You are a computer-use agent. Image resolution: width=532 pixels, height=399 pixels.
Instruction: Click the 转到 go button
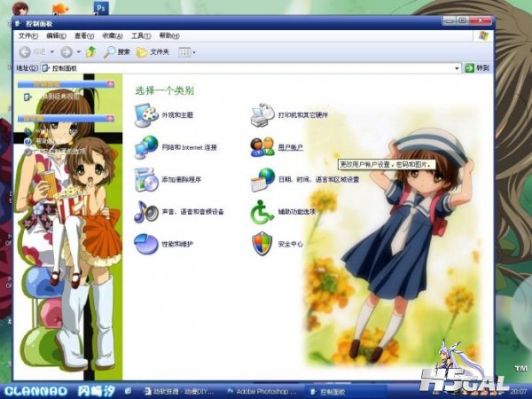pos(478,67)
